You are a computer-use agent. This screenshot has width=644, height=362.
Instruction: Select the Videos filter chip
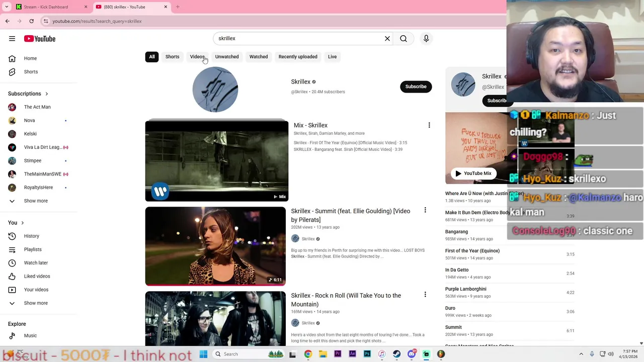[197, 57]
